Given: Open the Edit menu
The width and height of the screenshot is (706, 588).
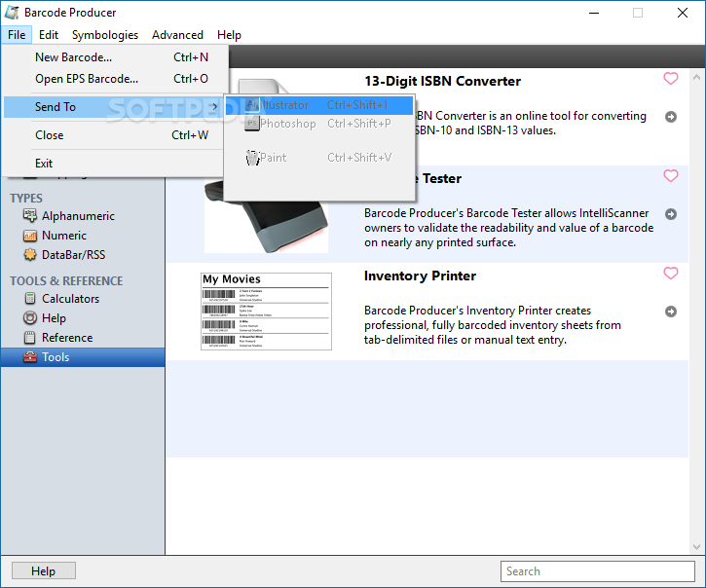Looking at the screenshot, I should [x=49, y=35].
